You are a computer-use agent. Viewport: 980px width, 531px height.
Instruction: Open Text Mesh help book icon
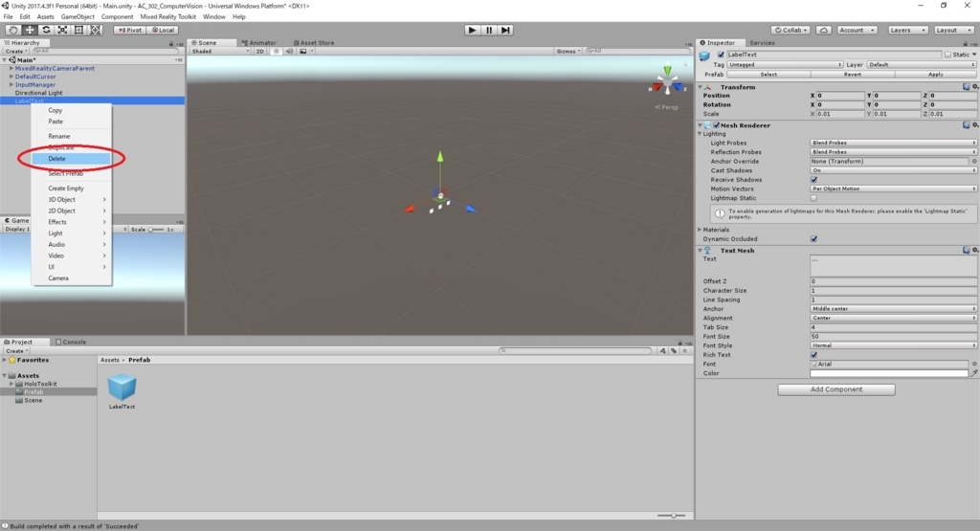tap(967, 250)
